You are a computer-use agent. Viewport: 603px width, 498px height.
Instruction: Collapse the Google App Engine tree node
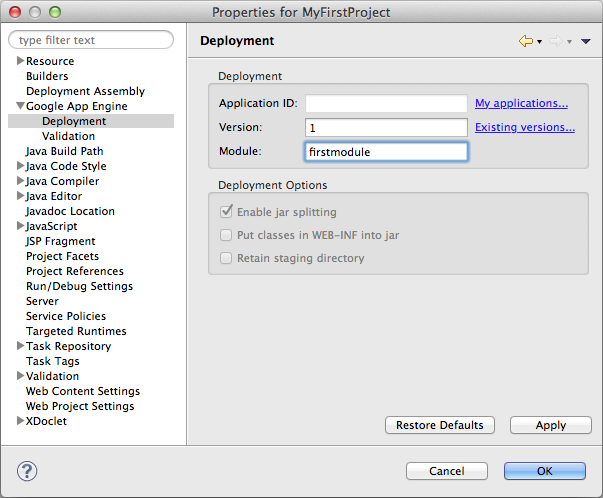pyautogui.click(x=20, y=106)
